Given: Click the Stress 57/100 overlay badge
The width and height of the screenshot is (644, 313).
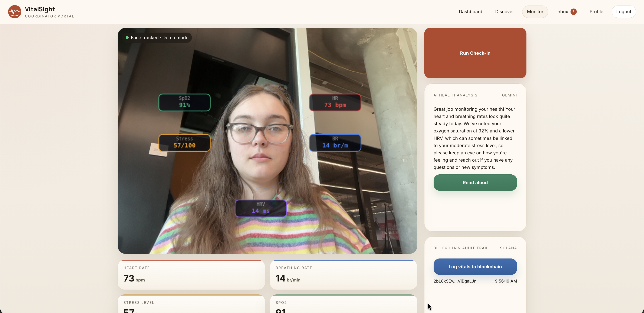Looking at the screenshot, I should pos(184,143).
